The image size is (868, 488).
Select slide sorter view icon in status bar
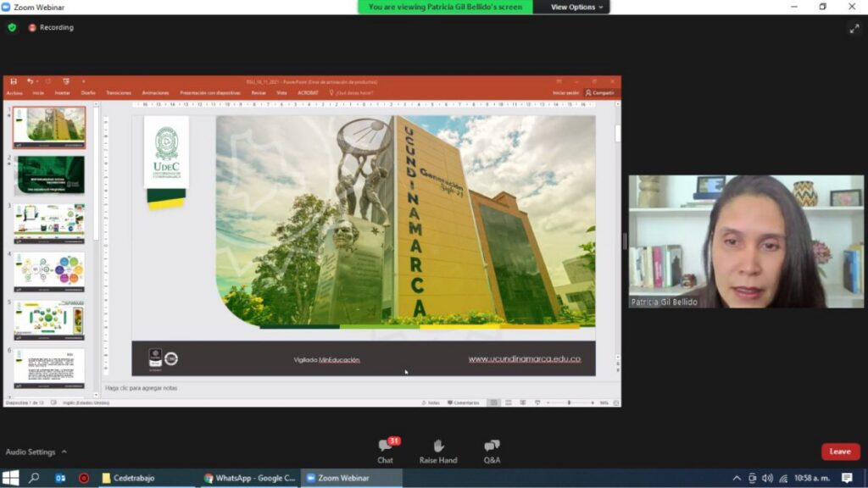point(509,402)
